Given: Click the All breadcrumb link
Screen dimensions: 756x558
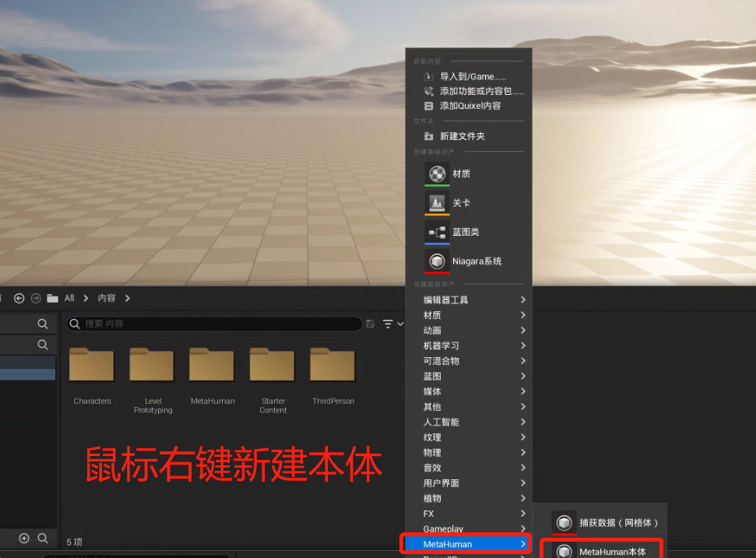Looking at the screenshot, I should (69, 298).
